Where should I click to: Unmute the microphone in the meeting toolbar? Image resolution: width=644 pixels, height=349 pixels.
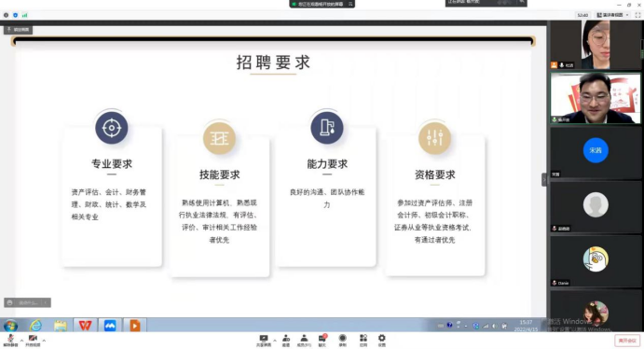(10, 341)
